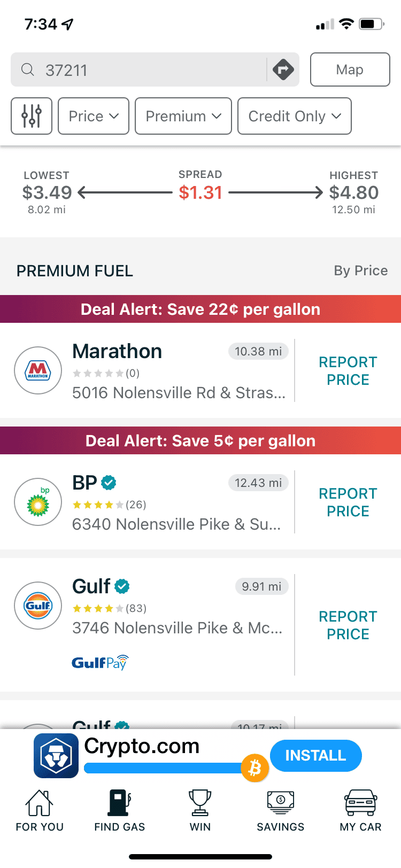
Task: Tap the Bitcoin coin icon in ad
Action: pos(255,768)
